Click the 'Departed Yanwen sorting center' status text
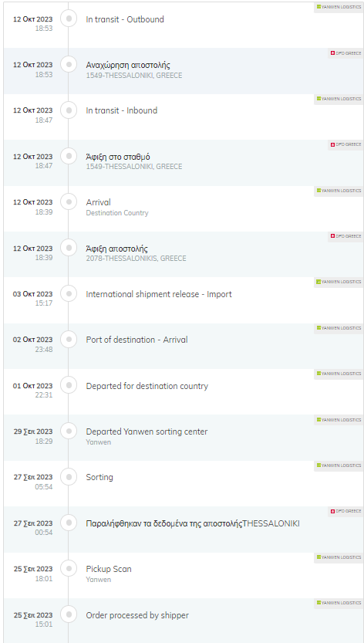Viewport: 364px width, 643px height. click(x=147, y=431)
